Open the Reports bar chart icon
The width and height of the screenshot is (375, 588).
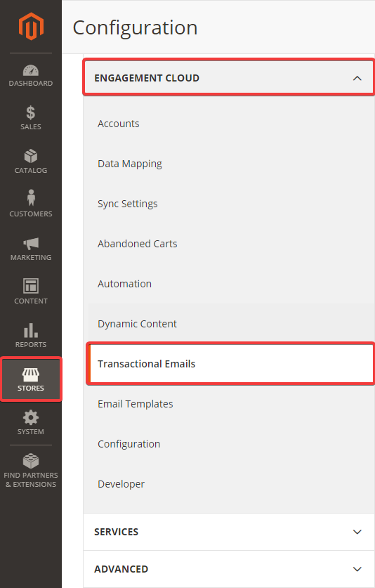pyautogui.click(x=31, y=330)
